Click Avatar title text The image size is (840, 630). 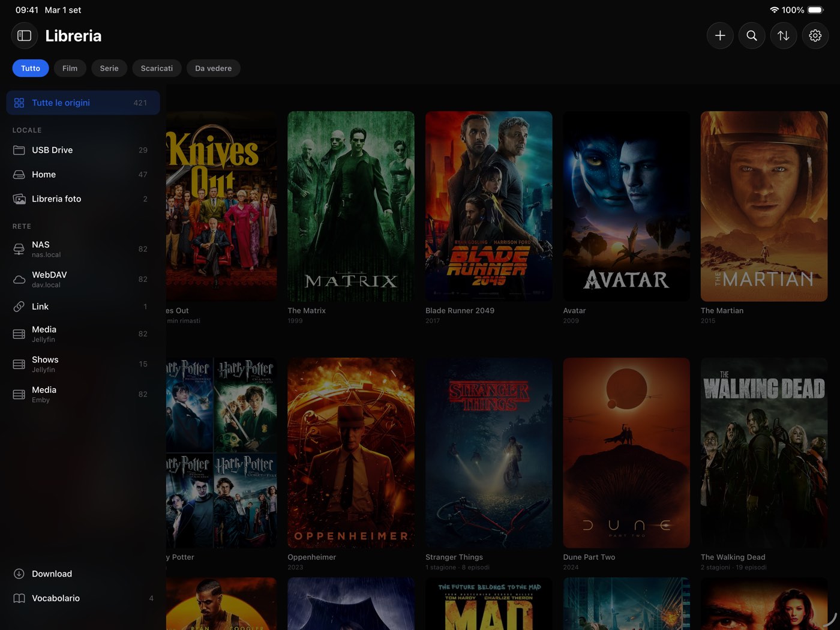[x=574, y=311]
